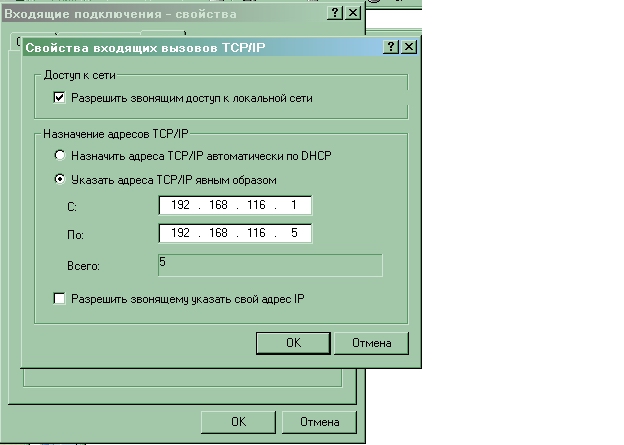The image size is (624, 445).
Task: Click first octet 192 in the 'С:' address
Action: tap(181, 206)
